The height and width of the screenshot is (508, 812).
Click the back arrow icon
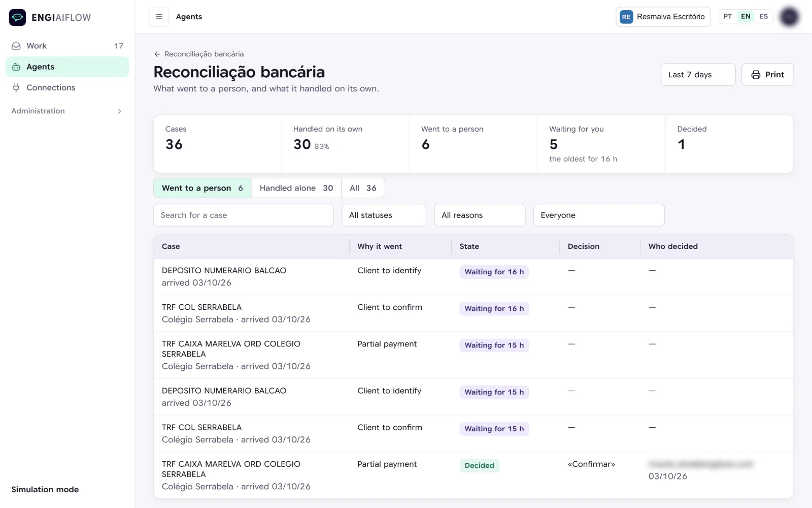(x=157, y=54)
